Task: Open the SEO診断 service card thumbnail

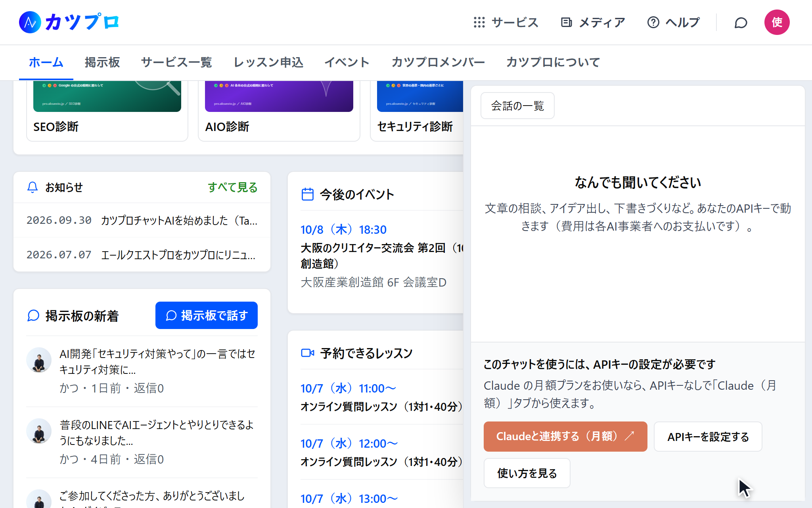Action: (x=107, y=96)
